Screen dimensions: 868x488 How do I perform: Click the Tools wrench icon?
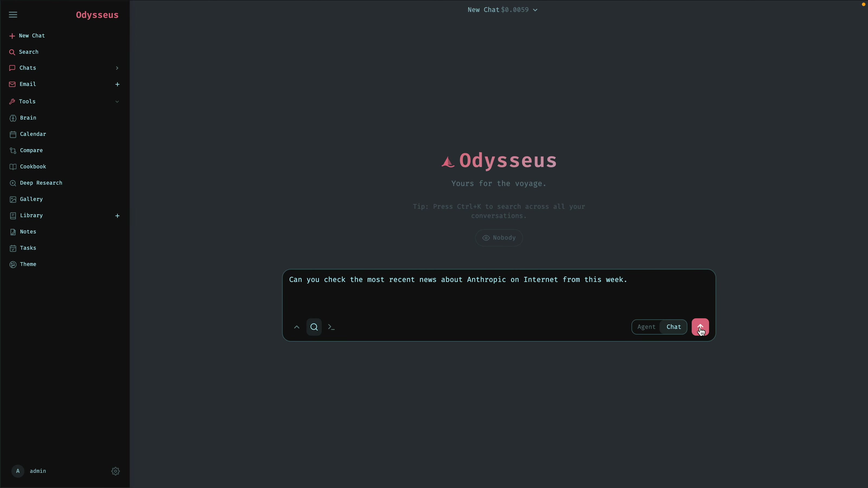click(x=12, y=101)
